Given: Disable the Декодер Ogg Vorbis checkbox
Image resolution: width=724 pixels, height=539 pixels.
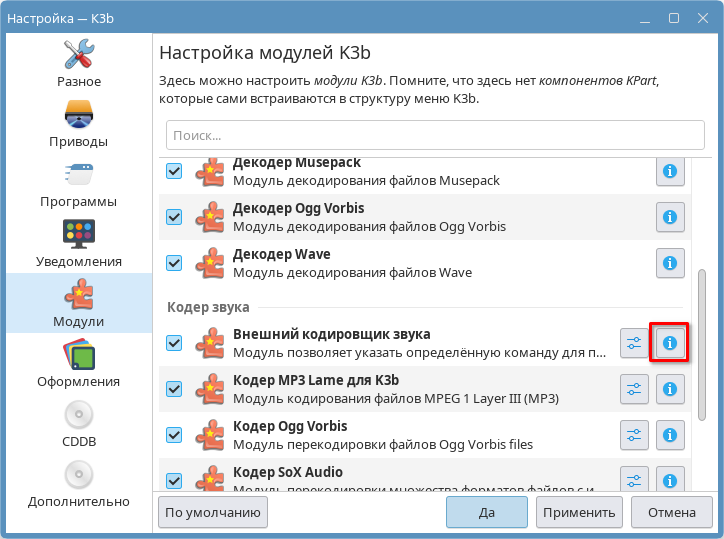Looking at the screenshot, I should 175,217.
